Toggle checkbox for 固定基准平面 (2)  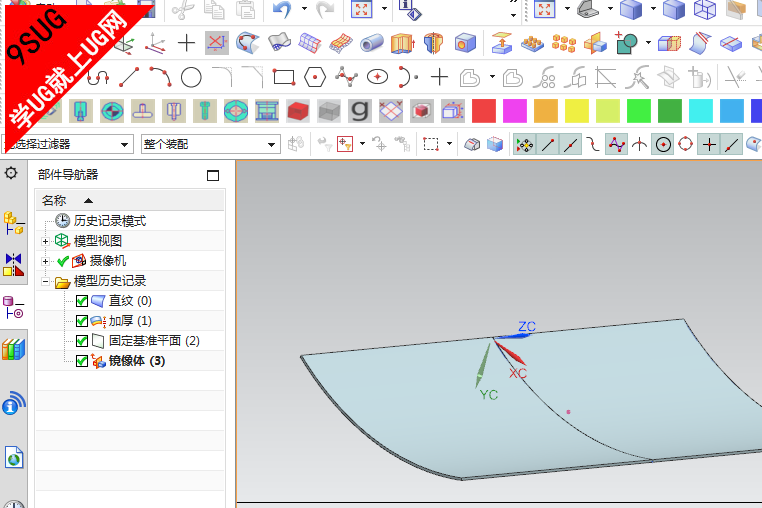point(82,341)
